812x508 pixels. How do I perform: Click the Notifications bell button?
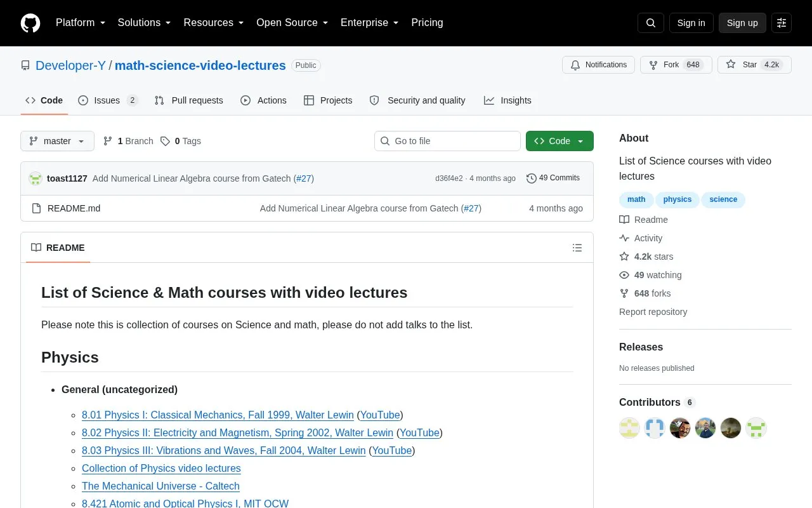point(598,65)
